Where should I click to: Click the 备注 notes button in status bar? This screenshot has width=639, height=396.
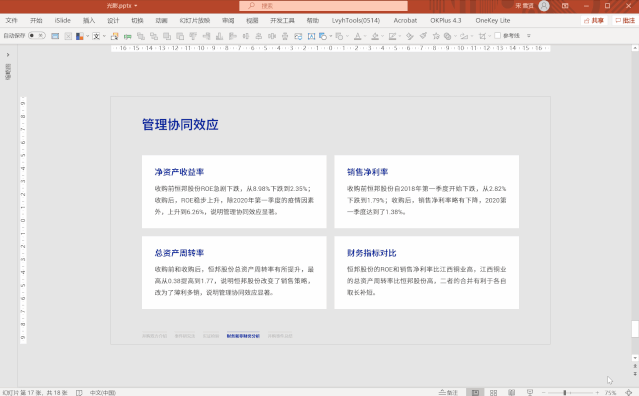click(x=448, y=392)
